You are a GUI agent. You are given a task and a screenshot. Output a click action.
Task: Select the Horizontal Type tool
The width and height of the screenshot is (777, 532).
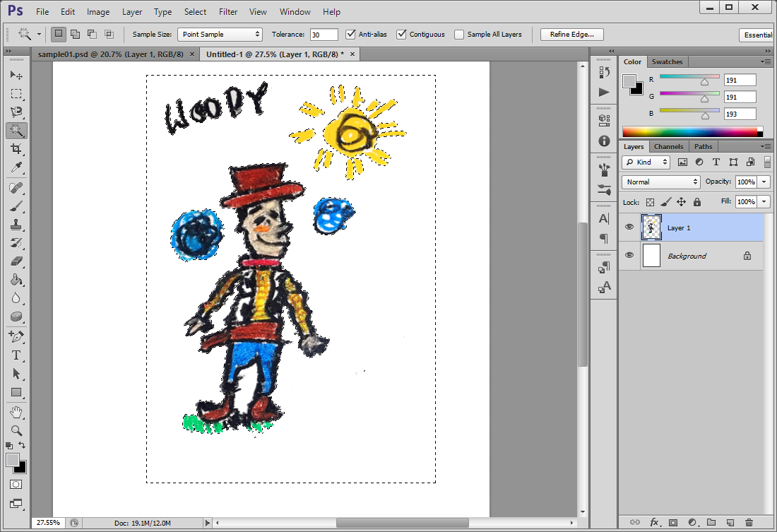coord(16,355)
